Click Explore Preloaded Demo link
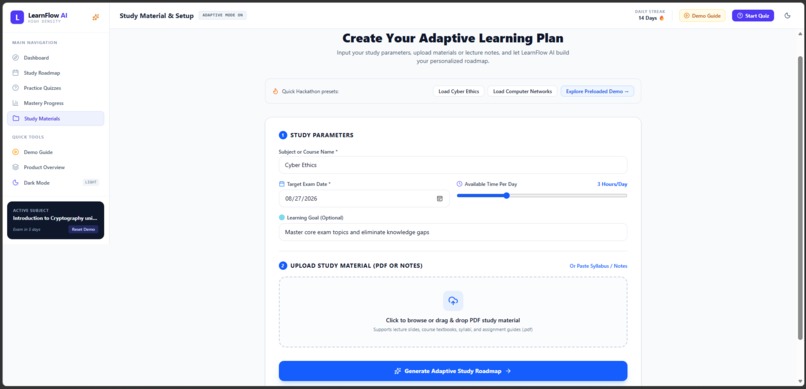 coord(597,91)
